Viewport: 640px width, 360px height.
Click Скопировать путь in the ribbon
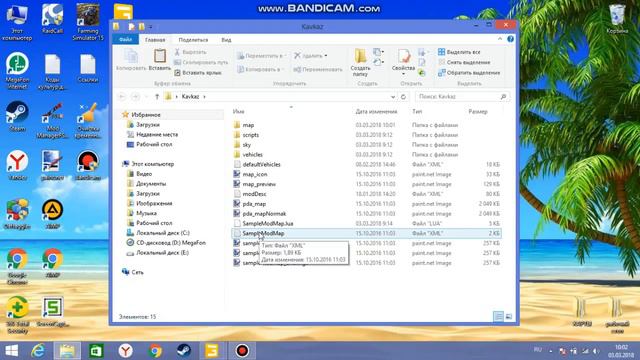(x=201, y=62)
